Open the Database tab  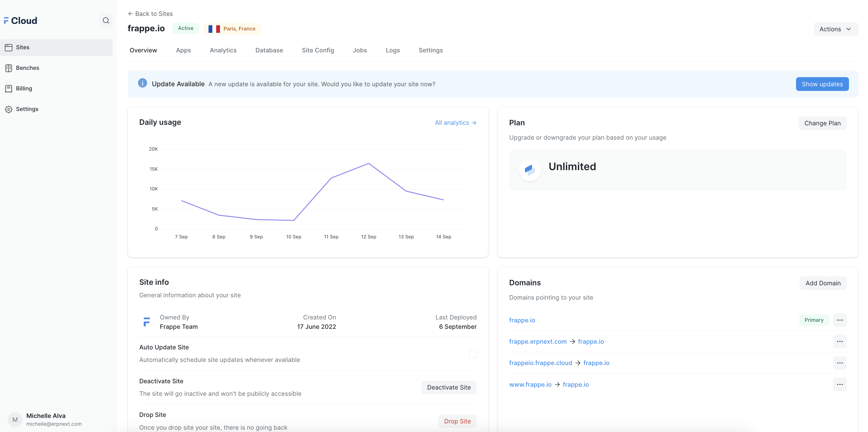[269, 50]
